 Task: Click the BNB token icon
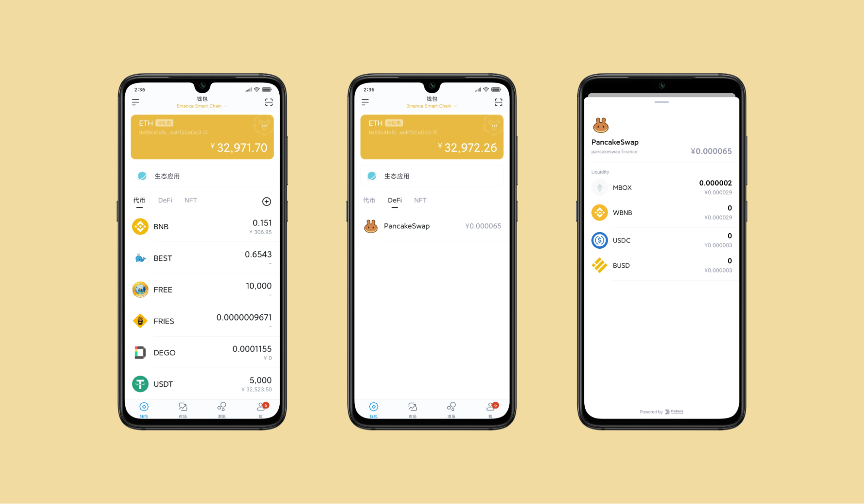(x=138, y=226)
